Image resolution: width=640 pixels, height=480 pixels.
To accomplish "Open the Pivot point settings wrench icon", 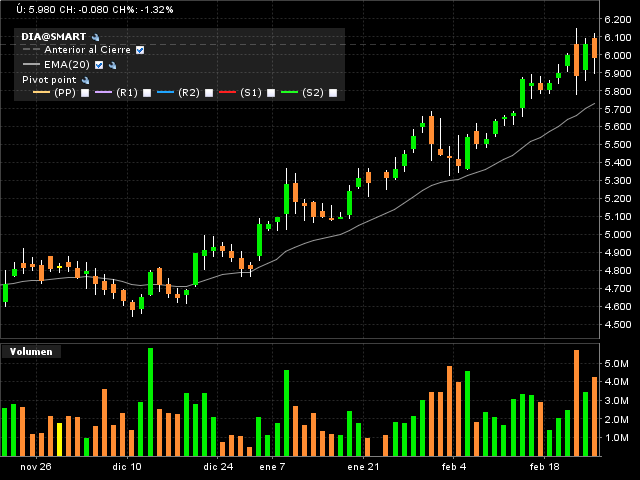I will [86, 80].
